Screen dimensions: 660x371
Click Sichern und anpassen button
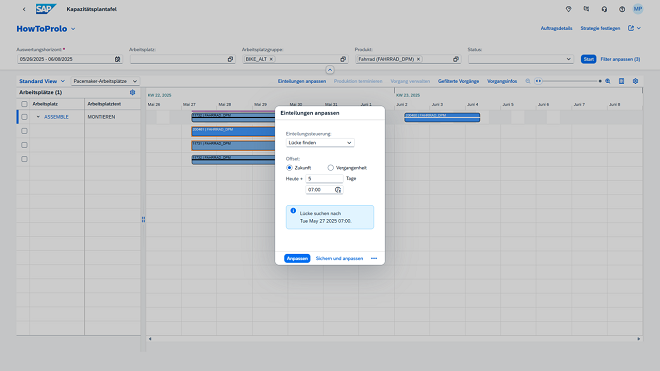click(339, 259)
